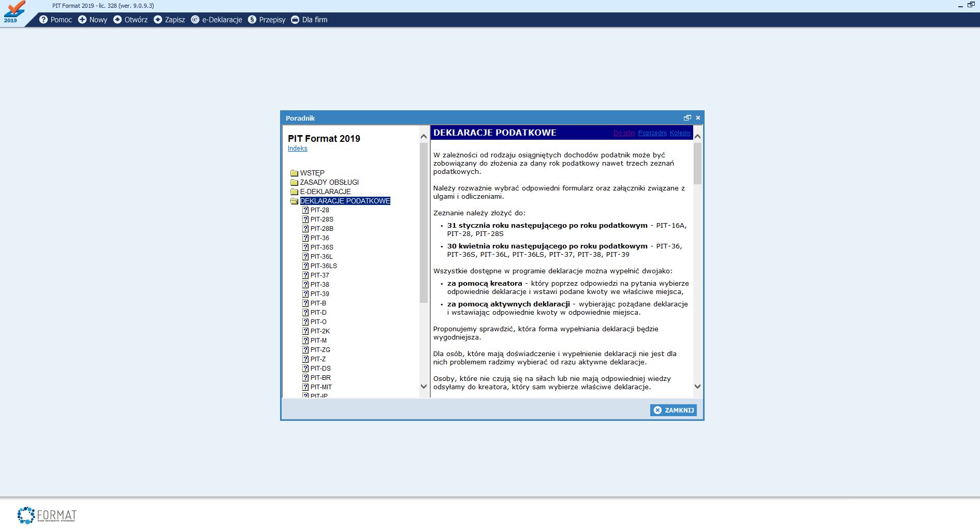Click the tree panel scroll-down arrow
980x529 pixels.
point(423,386)
